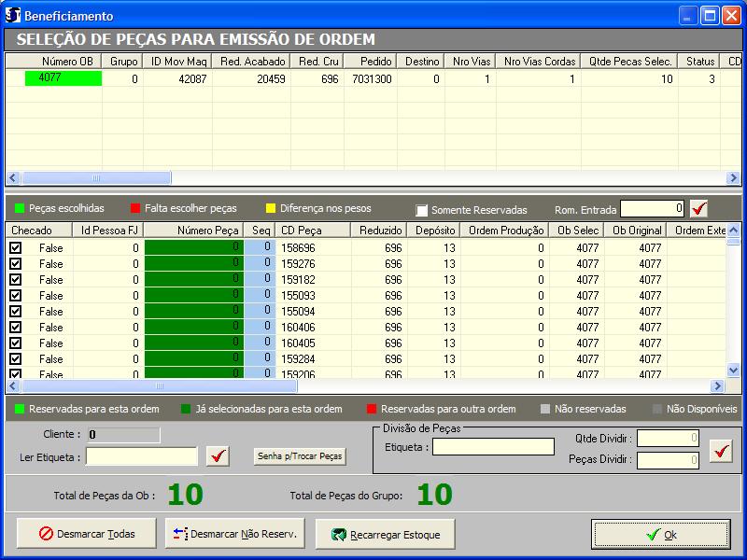This screenshot has height=560, width=747.
Task: Open Senha p/Trocar Peças
Action: pyautogui.click(x=300, y=456)
